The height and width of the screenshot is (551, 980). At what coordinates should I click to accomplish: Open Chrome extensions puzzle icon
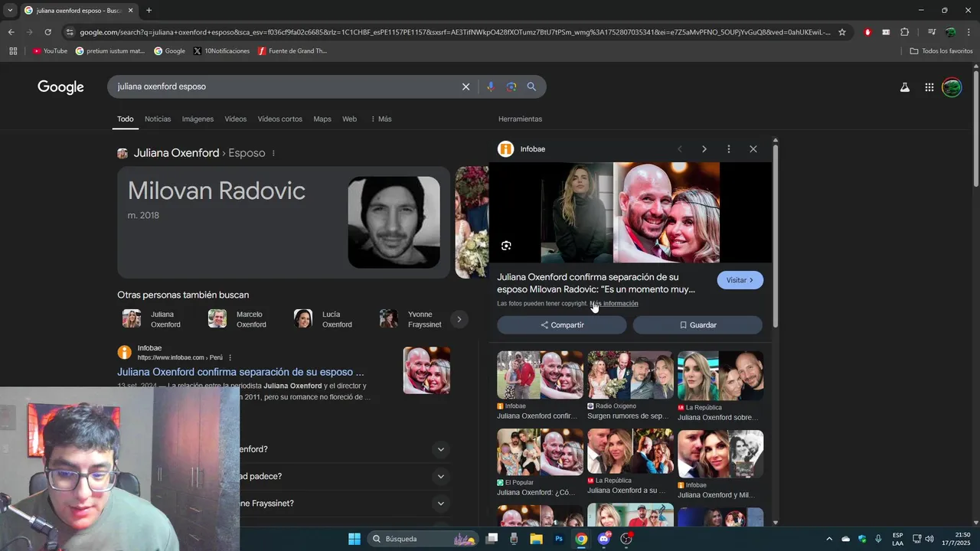click(x=904, y=32)
